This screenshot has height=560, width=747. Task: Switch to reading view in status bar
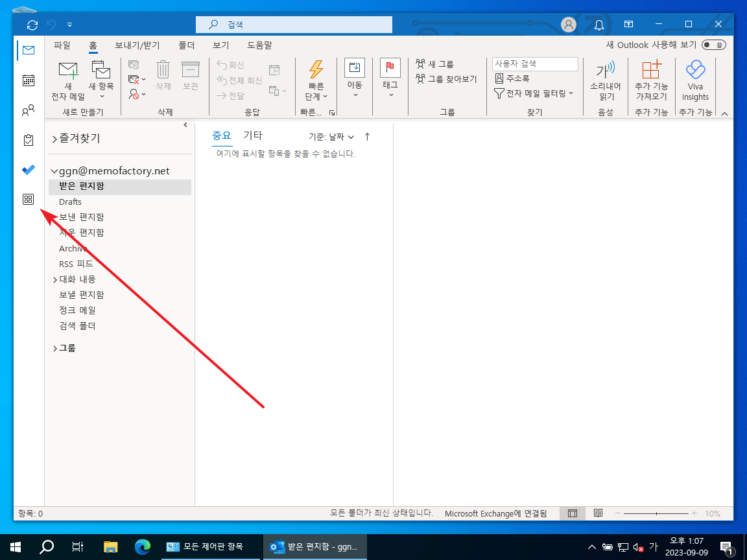[598, 513]
